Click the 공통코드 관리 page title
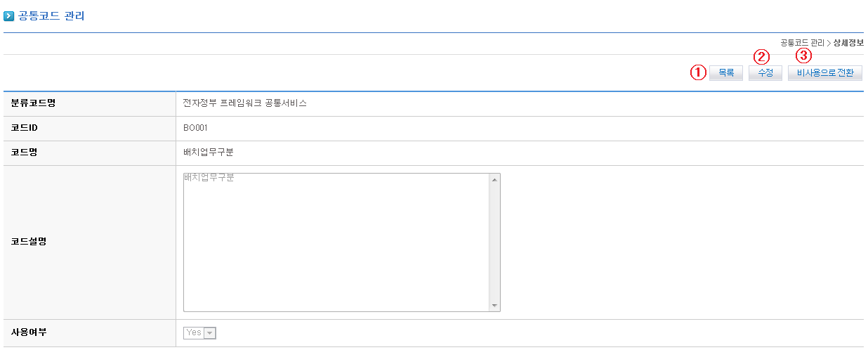The width and height of the screenshot is (868, 350). (x=51, y=15)
